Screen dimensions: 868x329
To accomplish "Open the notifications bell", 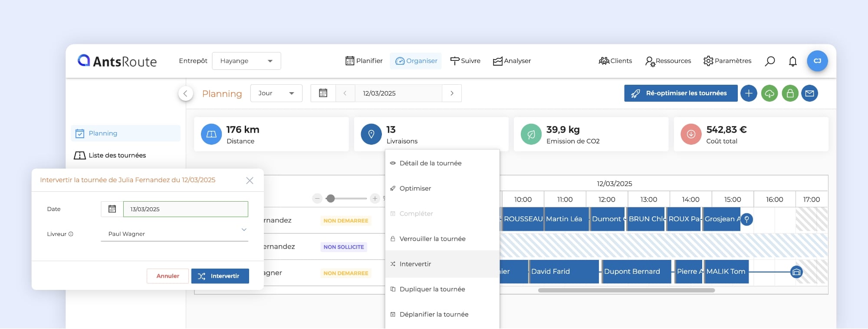I will pos(792,61).
